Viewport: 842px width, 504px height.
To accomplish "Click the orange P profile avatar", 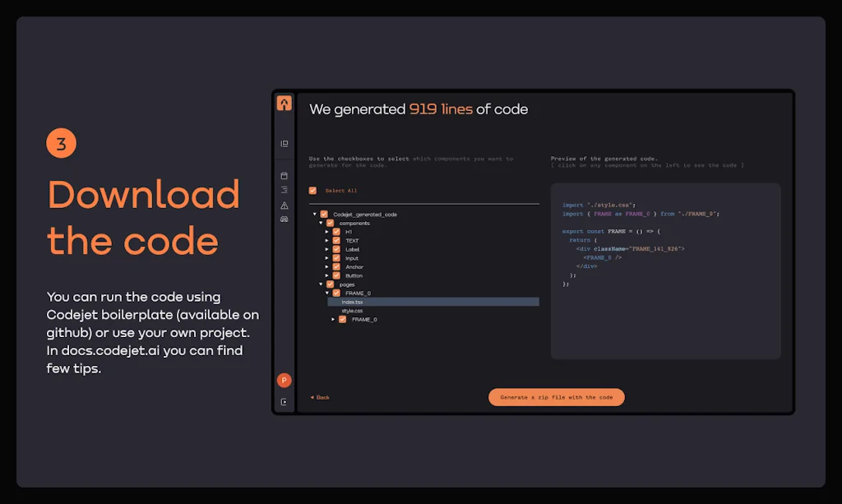I will (x=284, y=381).
